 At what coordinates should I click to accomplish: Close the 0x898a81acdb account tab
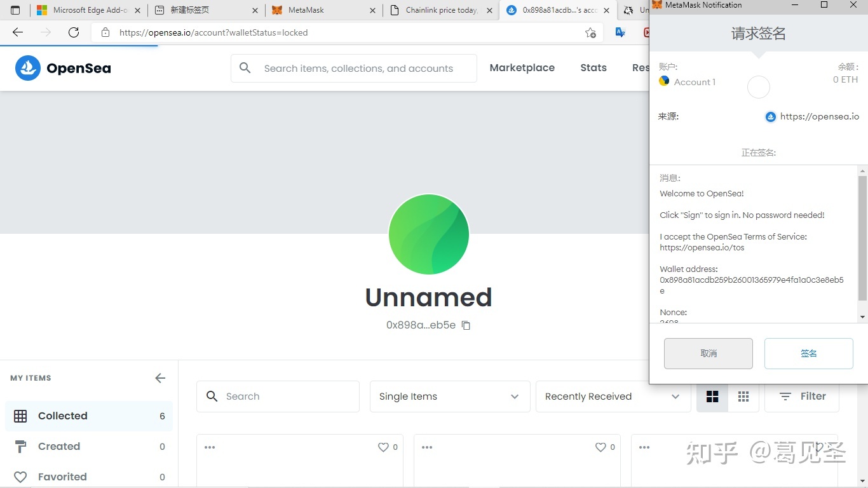point(607,10)
